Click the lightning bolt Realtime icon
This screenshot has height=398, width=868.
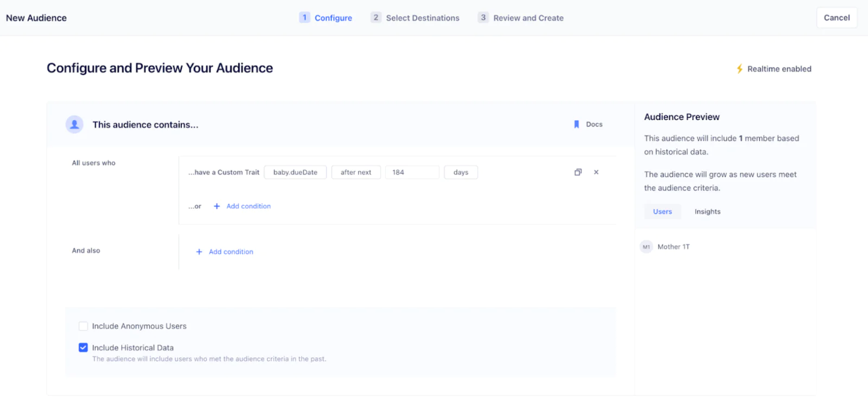click(x=739, y=69)
